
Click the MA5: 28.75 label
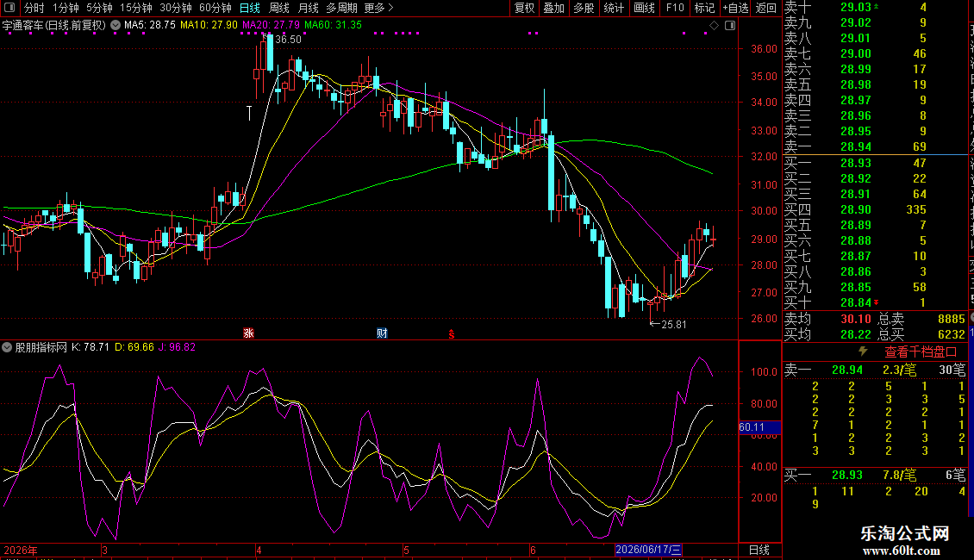(x=150, y=26)
